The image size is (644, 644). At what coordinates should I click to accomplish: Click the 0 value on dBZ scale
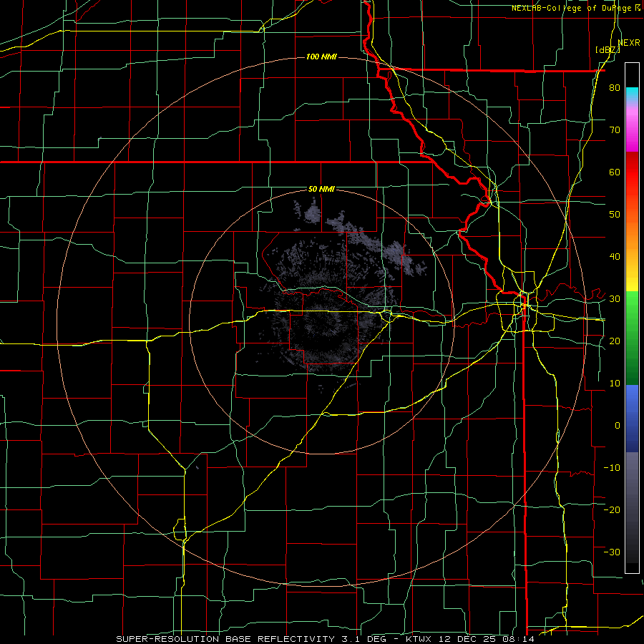618,426
